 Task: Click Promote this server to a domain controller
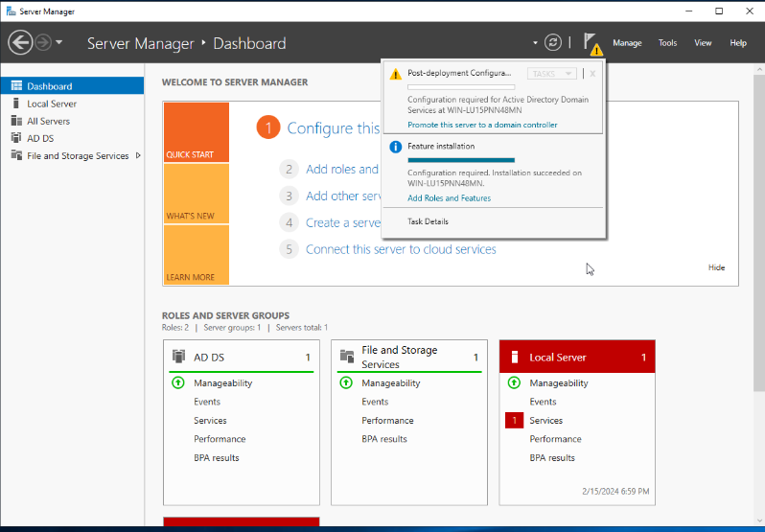482,125
